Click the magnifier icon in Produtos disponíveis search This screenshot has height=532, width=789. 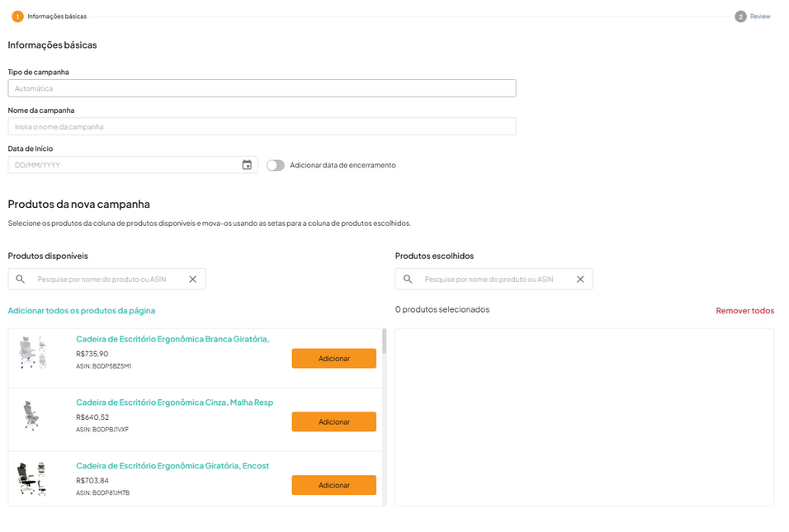[x=20, y=279]
